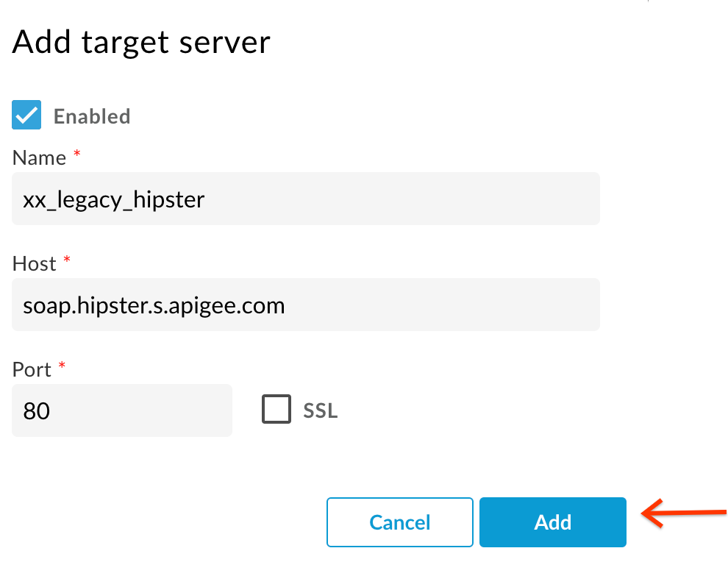Click the red asterisk beside Name
The image size is (728, 562).
point(77,154)
